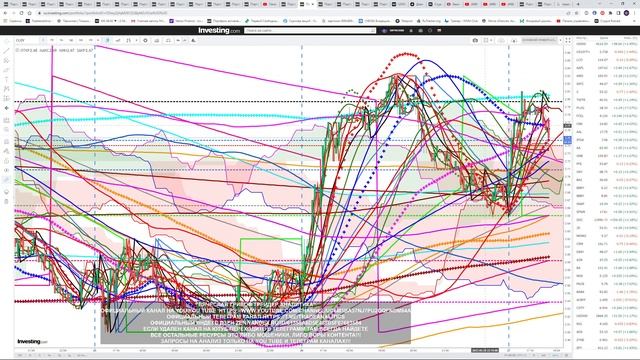The width and height of the screenshot is (640, 360).
Task: Click the Investing.com logo in header
Action: pyautogui.click(x=219, y=31)
